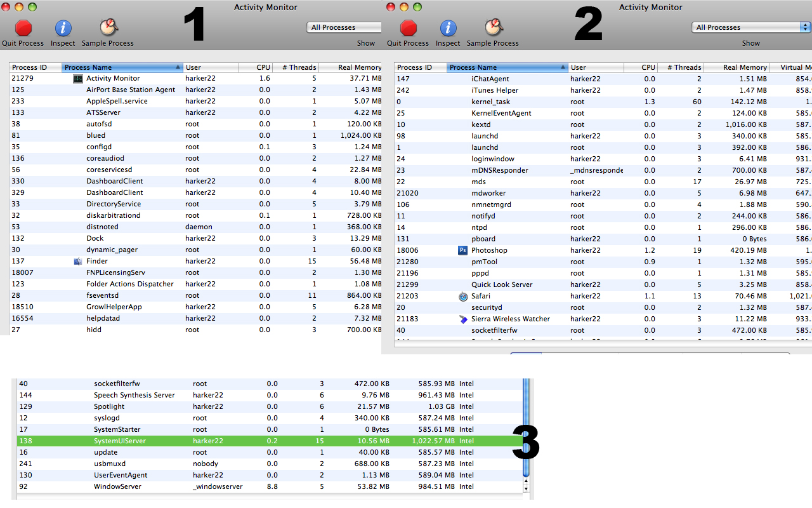This screenshot has height=508, width=812.
Task: Select the Safari compass process icon
Action: click(x=462, y=296)
